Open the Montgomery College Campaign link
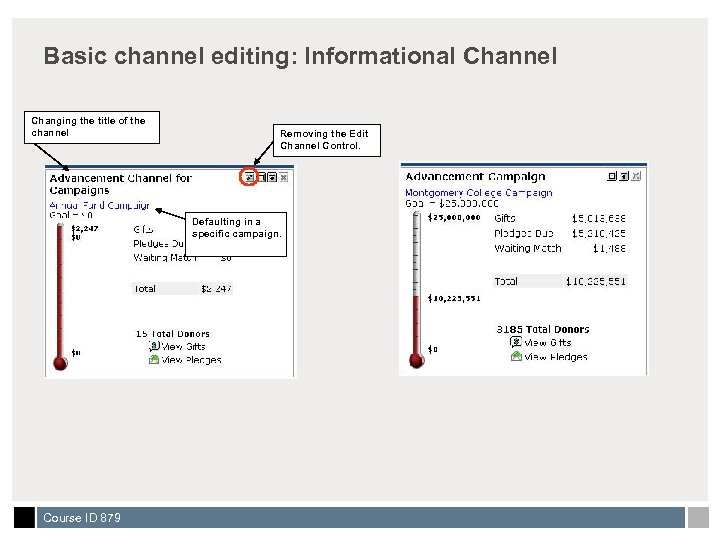 coord(478,193)
